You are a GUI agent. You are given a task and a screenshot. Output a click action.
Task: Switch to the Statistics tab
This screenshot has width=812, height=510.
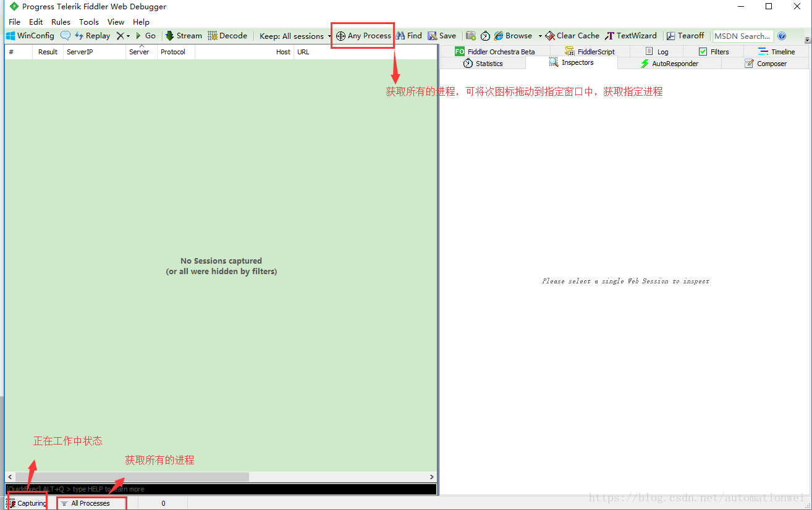(x=483, y=64)
